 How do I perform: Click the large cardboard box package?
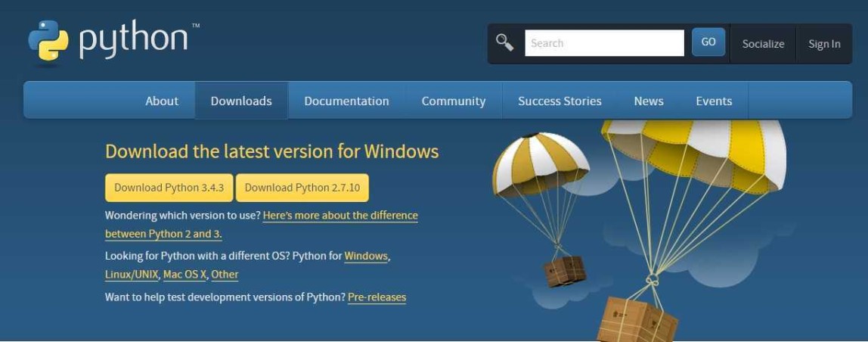637,320
